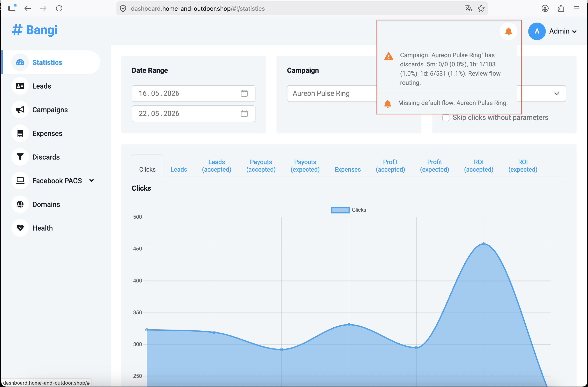Click the Leads ID-card icon in sidebar

[x=20, y=86]
